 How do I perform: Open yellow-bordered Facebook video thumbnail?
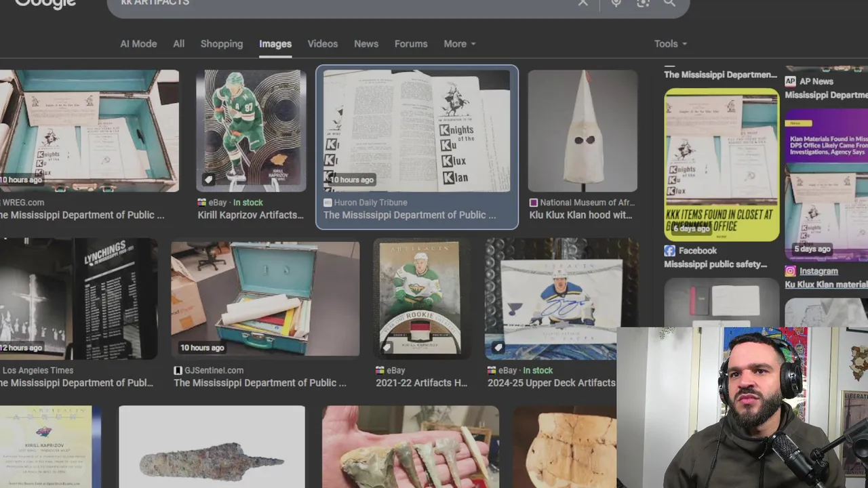point(722,165)
